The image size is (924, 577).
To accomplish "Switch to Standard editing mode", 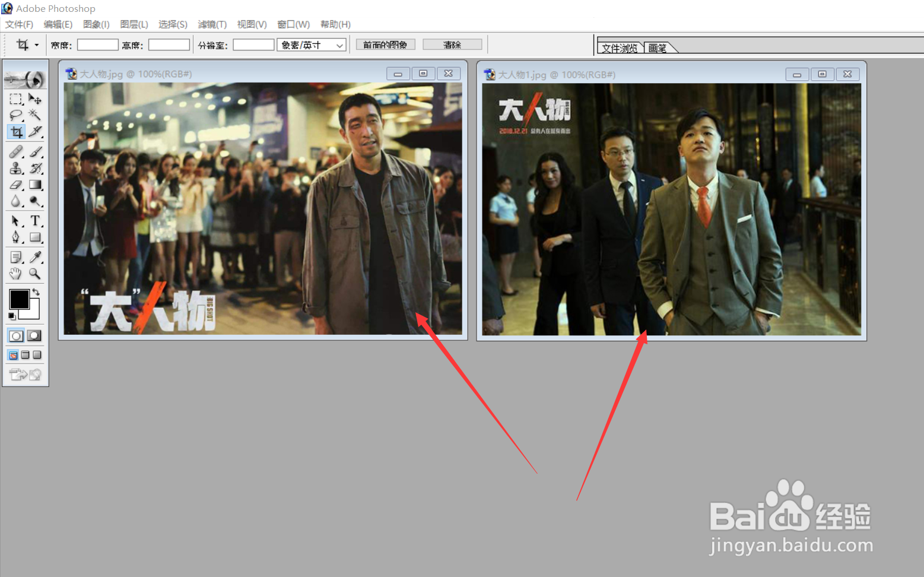I will (x=16, y=336).
